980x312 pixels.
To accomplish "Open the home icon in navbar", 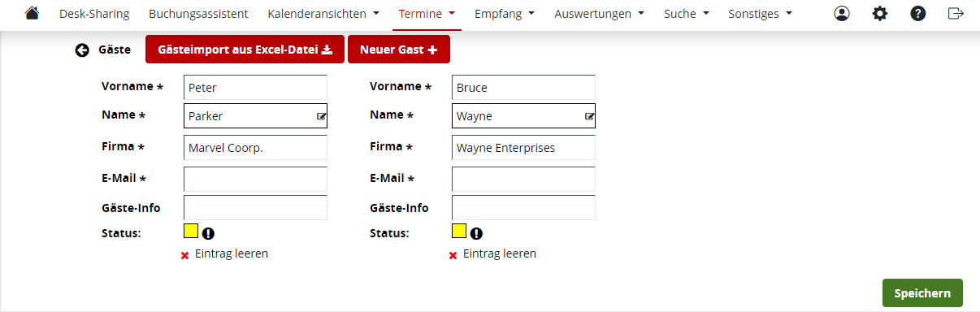I will tap(32, 14).
